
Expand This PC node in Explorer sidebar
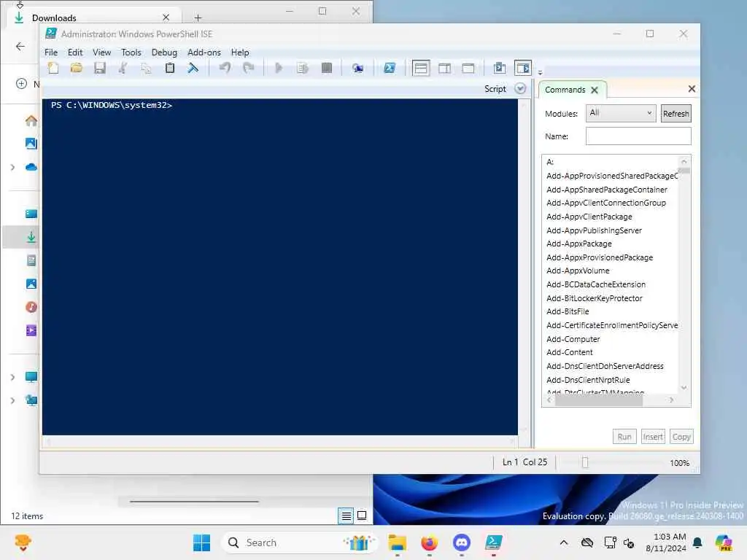tap(13, 377)
